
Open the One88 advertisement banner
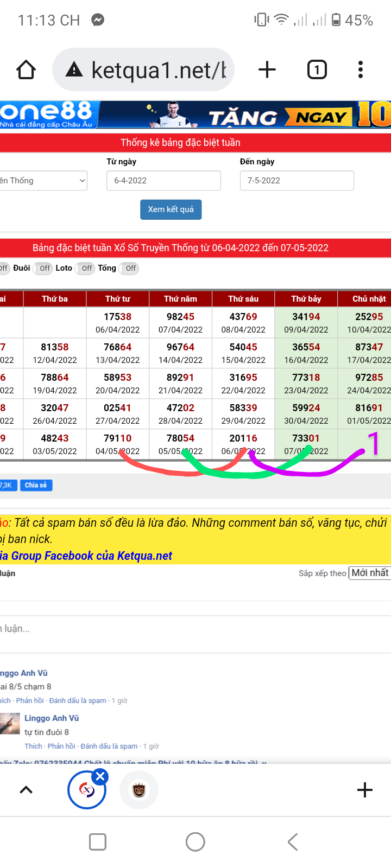tap(195, 114)
